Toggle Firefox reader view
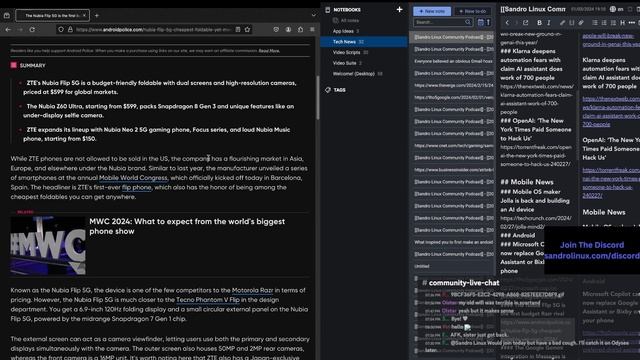This screenshot has width=640, height=360. tap(238, 29)
